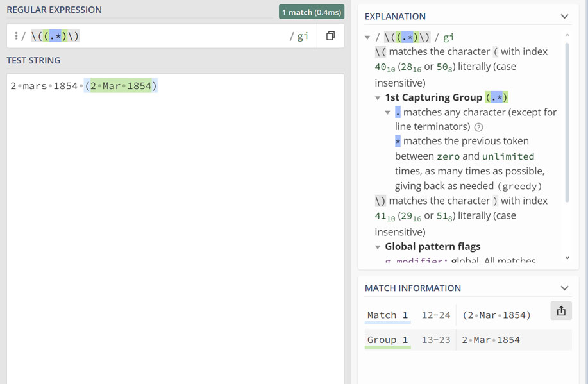The width and height of the screenshot is (588, 384).
Task: Copy the regex to clipboard icon
Action: point(330,36)
